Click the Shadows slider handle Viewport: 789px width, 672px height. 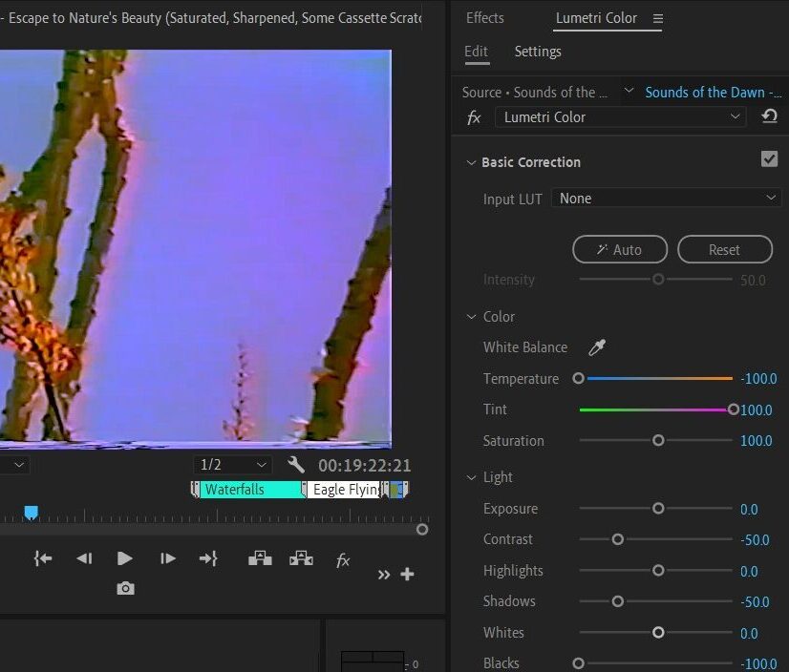tap(618, 601)
